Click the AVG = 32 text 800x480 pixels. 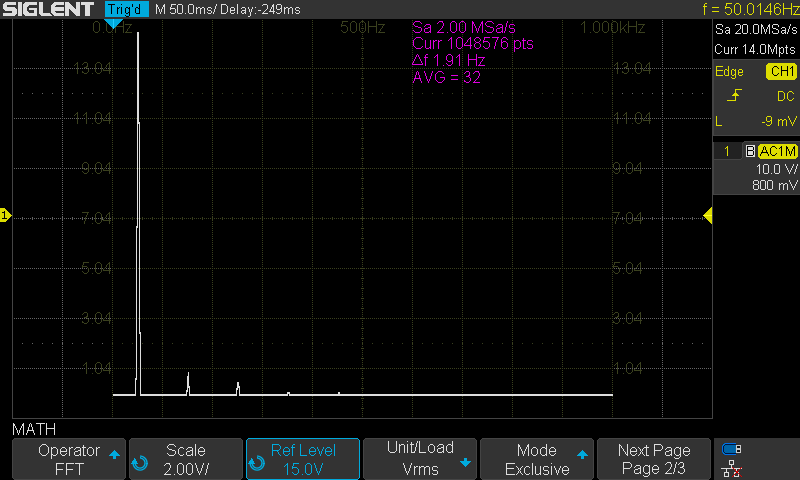click(446, 77)
